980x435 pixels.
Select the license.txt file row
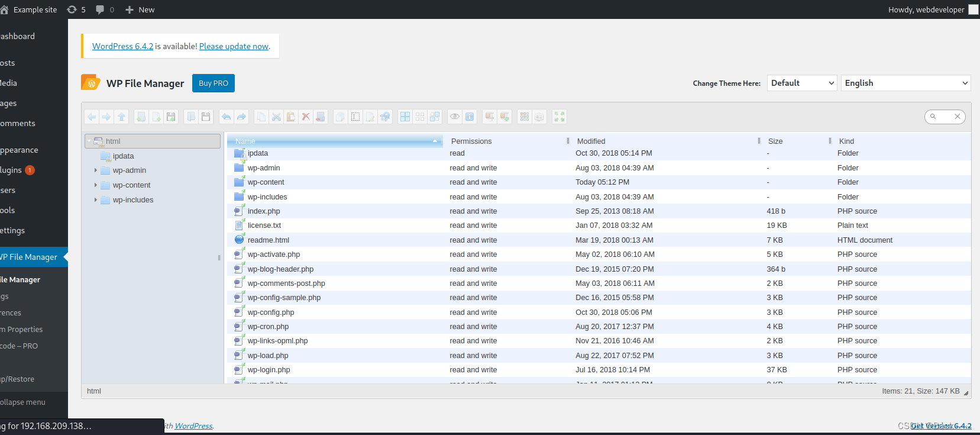pos(599,225)
